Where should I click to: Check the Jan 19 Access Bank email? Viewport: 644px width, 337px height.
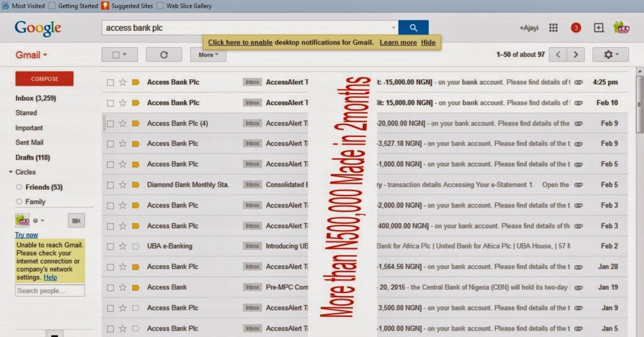tap(110, 288)
